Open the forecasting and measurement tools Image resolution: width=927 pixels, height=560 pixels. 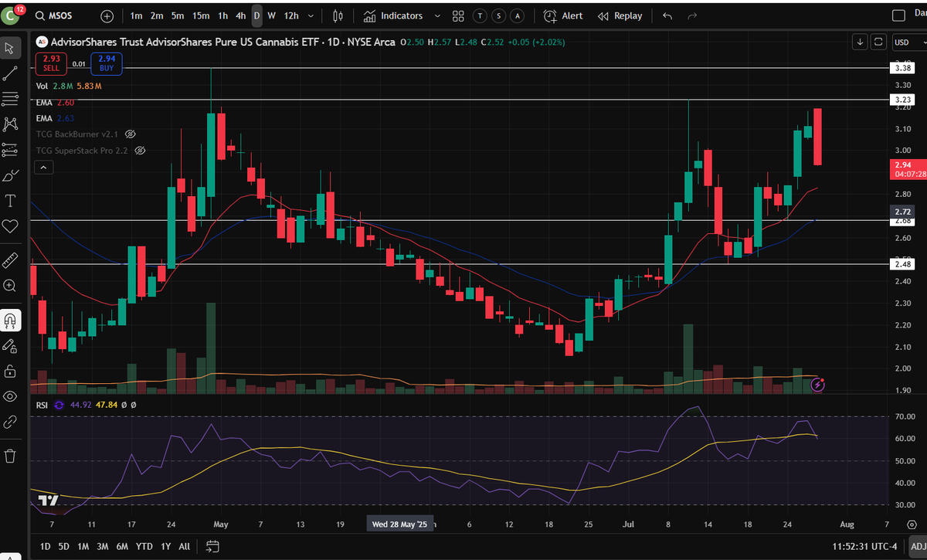pyautogui.click(x=10, y=149)
